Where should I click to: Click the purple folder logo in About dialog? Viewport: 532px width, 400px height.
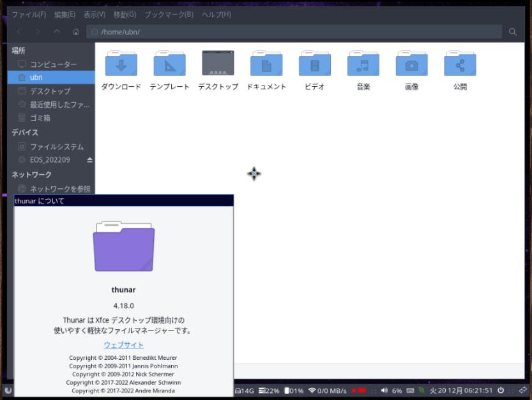pos(124,246)
